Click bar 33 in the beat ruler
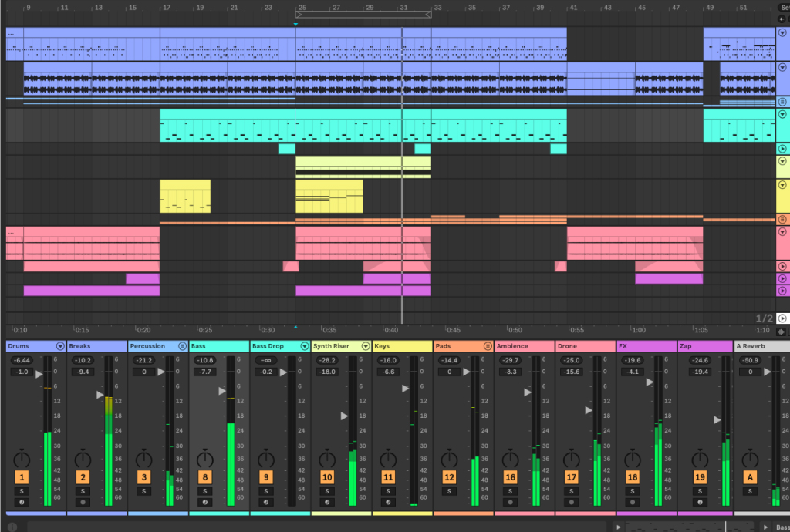The width and height of the screenshot is (790, 532). [x=438, y=8]
